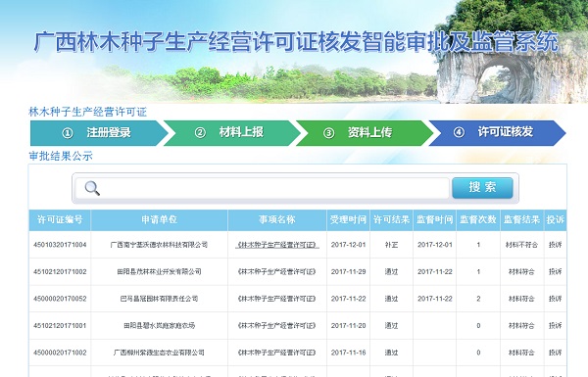Click the magnifying glass search icon

(92, 188)
